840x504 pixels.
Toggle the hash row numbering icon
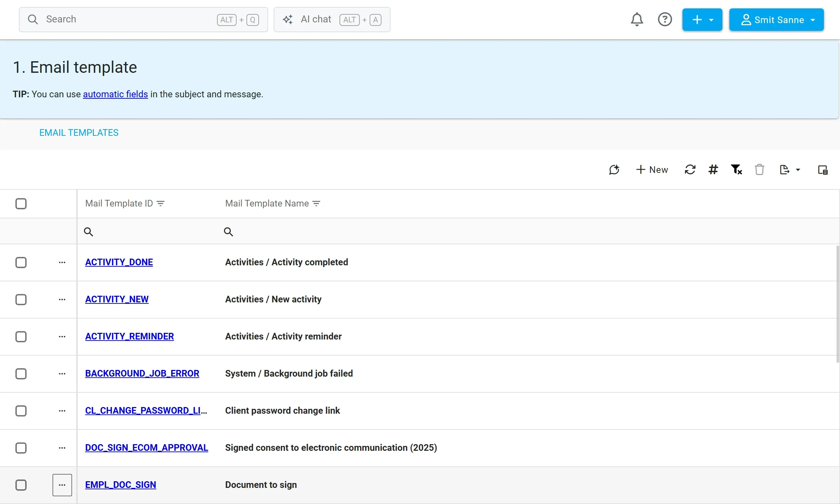point(713,170)
